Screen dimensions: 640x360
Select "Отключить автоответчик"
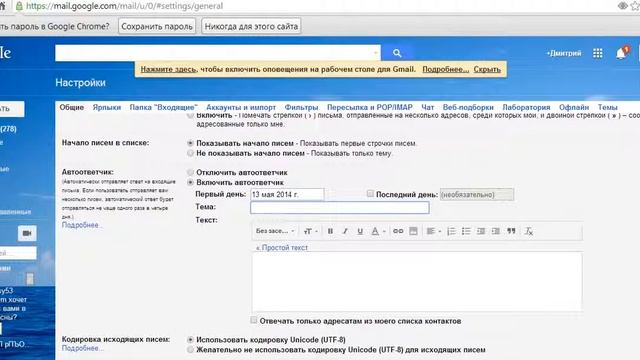pyautogui.click(x=190, y=173)
